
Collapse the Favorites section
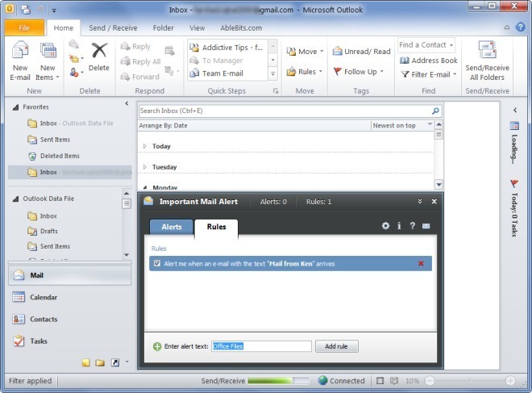[x=15, y=107]
